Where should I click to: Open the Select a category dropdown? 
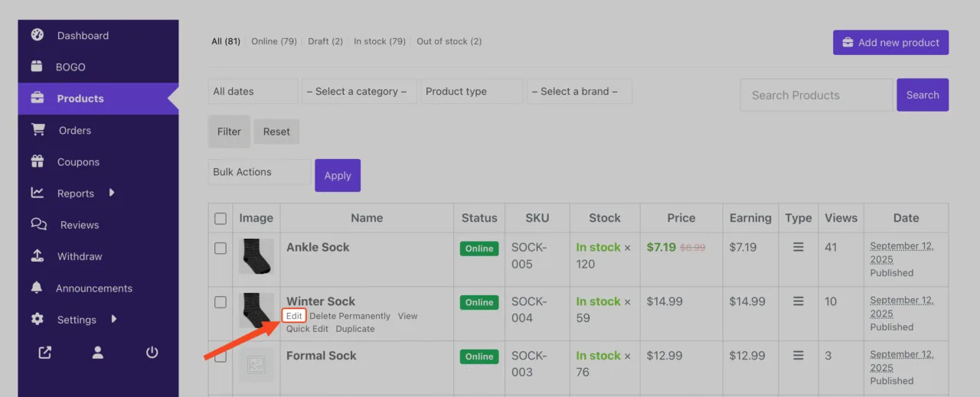pos(359,91)
